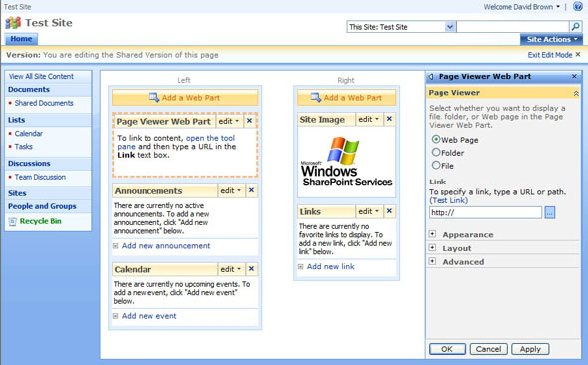This screenshot has width=588, height=365.
Task: Open the search scope dropdown
Action: coord(450,27)
